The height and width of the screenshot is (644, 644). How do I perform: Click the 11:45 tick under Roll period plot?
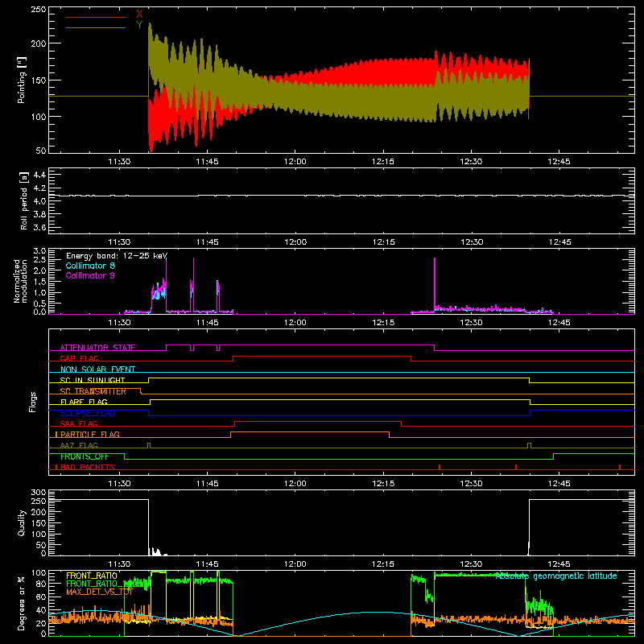[208, 242]
